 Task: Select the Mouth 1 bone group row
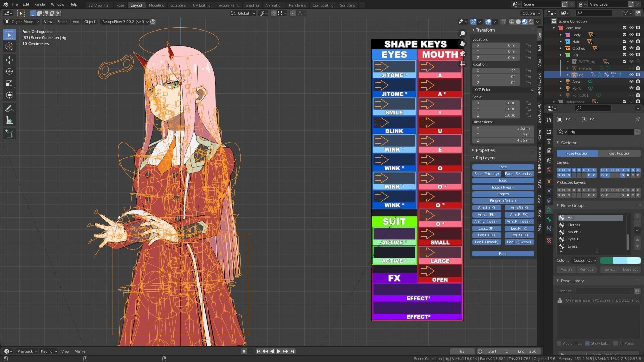[x=590, y=232]
